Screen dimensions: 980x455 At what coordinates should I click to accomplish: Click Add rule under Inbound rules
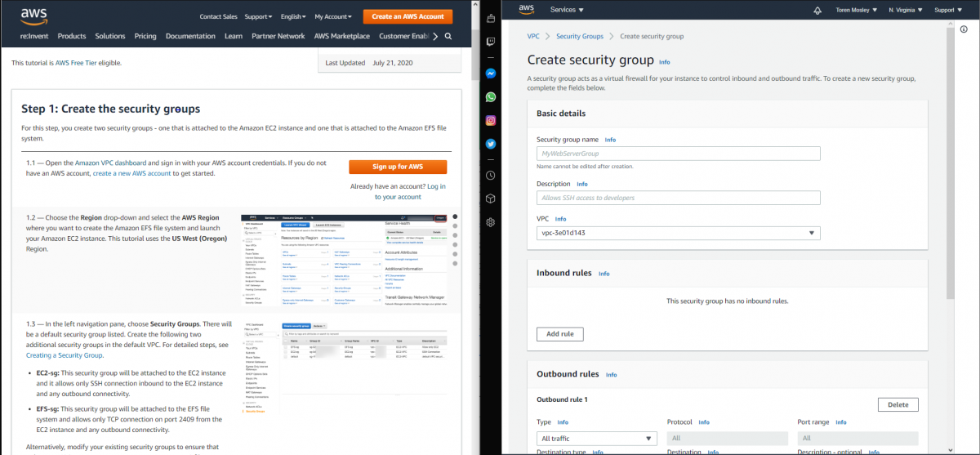559,334
